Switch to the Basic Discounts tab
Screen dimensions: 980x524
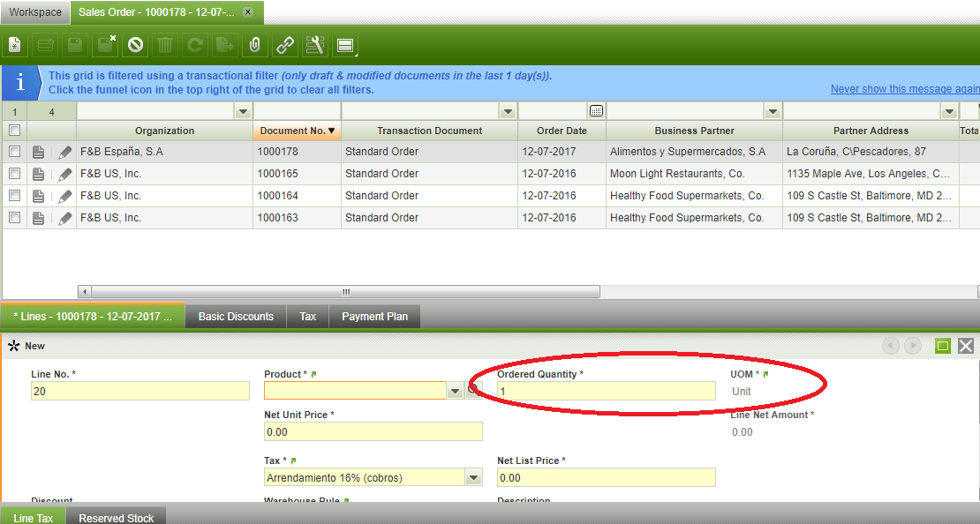(x=236, y=317)
